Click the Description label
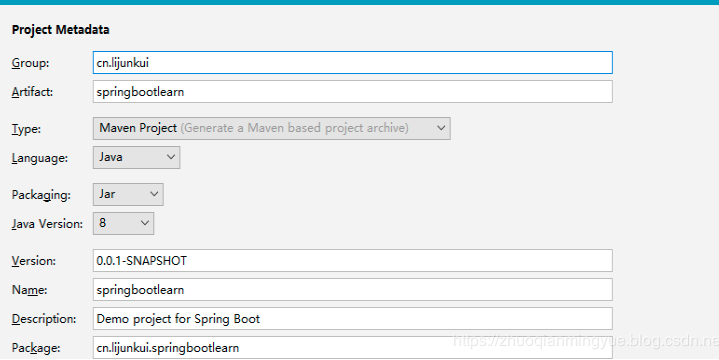This screenshot has height=360, width=719. click(x=44, y=319)
